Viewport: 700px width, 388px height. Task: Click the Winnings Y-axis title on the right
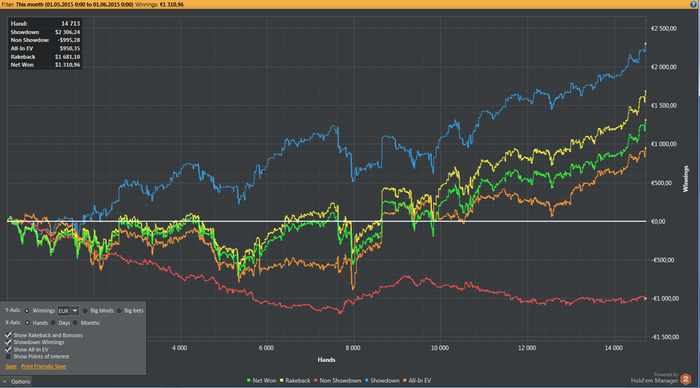point(686,179)
